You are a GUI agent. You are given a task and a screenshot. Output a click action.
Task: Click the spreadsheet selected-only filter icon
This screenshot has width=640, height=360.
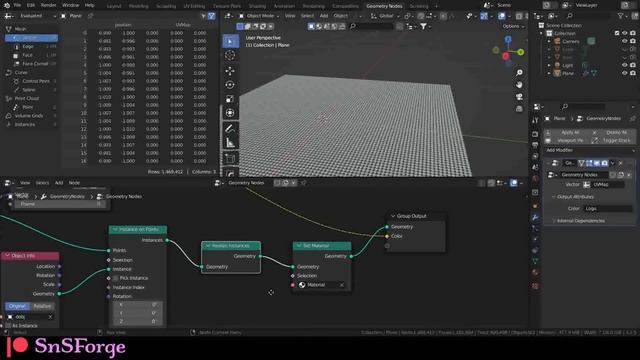203,16
